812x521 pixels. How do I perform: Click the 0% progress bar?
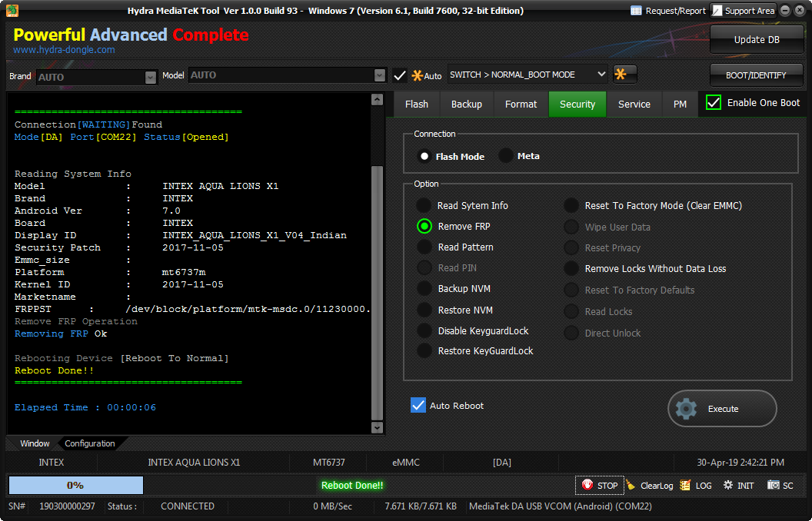coord(75,486)
